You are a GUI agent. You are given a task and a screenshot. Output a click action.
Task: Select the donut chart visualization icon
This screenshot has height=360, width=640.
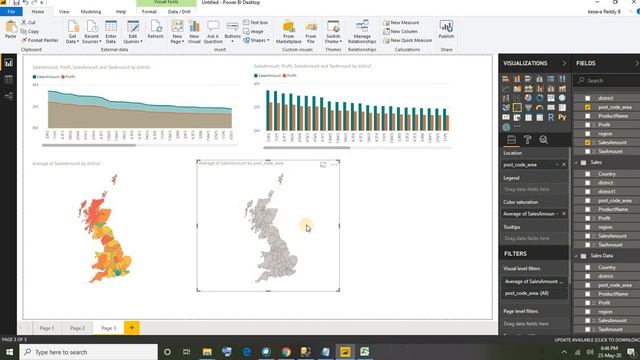540,98
